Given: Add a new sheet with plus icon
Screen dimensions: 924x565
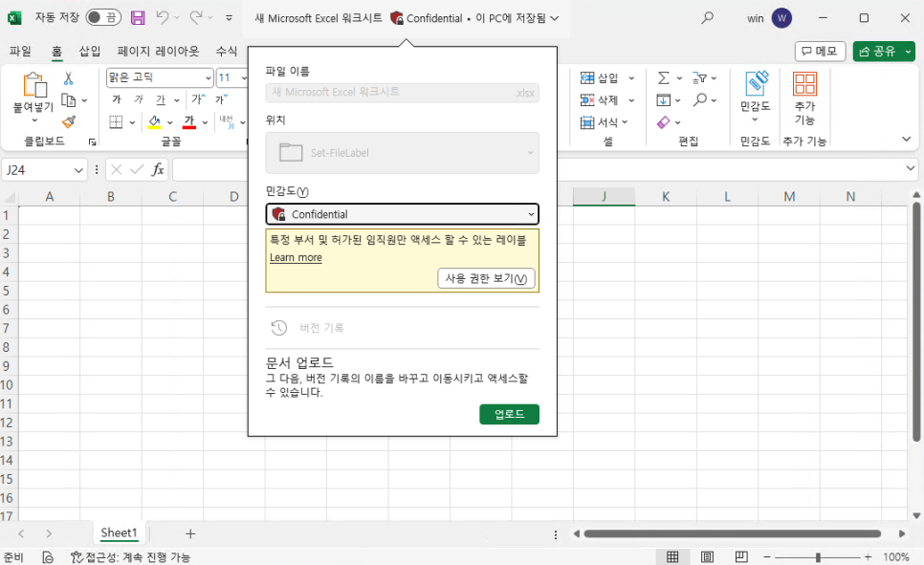Looking at the screenshot, I should click(190, 533).
